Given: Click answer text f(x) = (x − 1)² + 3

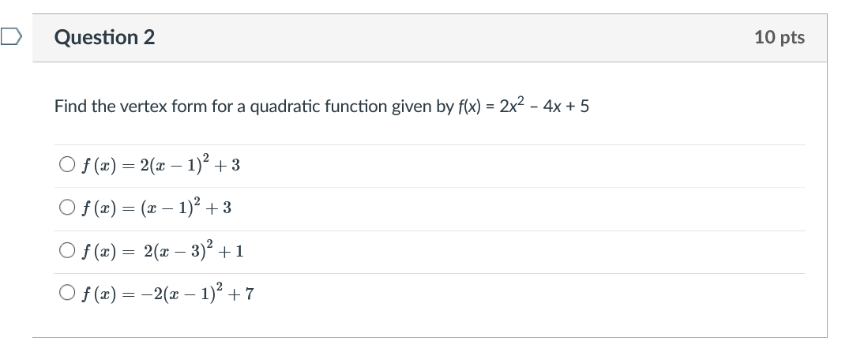Looking at the screenshot, I should pyautogui.click(x=156, y=208).
